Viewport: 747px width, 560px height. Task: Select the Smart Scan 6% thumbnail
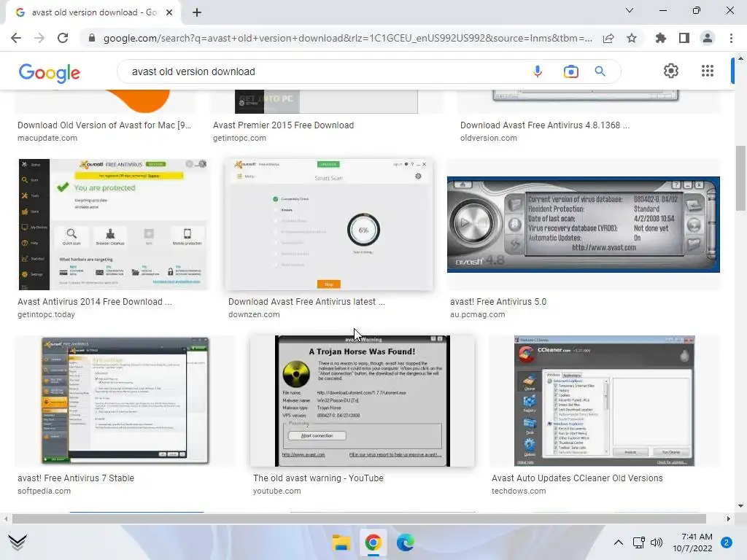(329, 225)
